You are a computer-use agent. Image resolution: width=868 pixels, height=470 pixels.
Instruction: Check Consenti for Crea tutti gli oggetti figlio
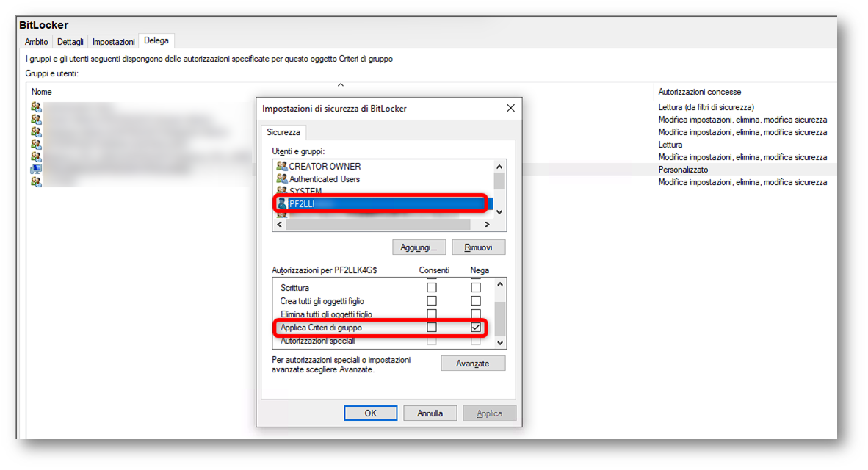(x=432, y=300)
